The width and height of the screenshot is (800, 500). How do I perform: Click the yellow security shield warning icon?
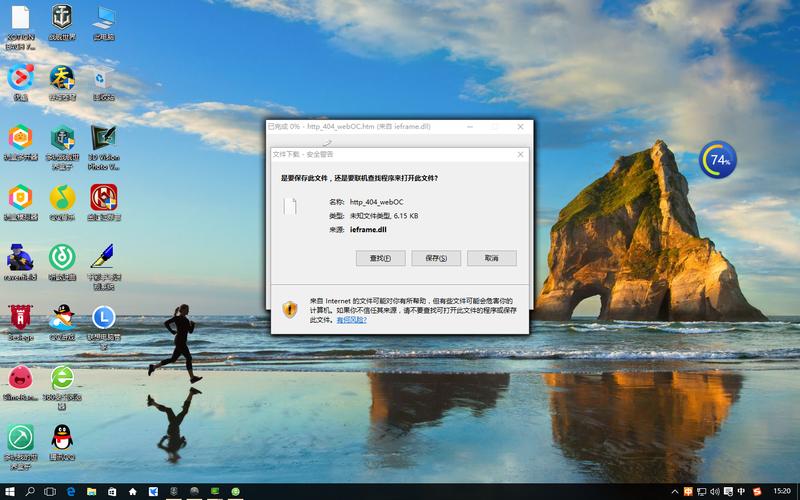(x=290, y=309)
